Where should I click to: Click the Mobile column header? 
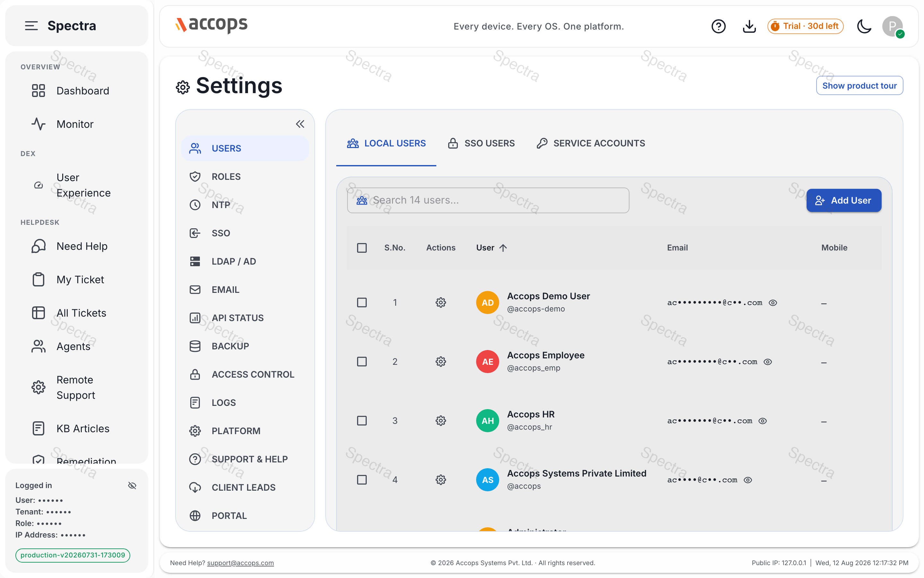[834, 248]
